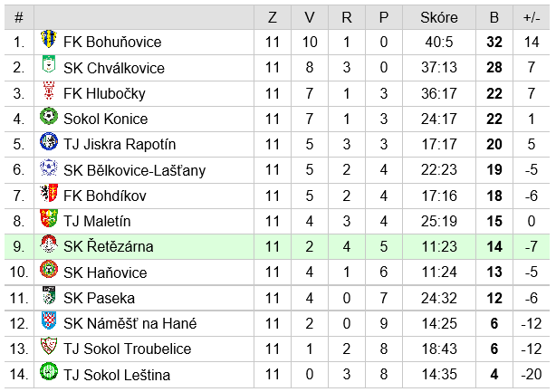
Task: Click the FK Bohuňovice club crest
Action: (x=49, y=39)
